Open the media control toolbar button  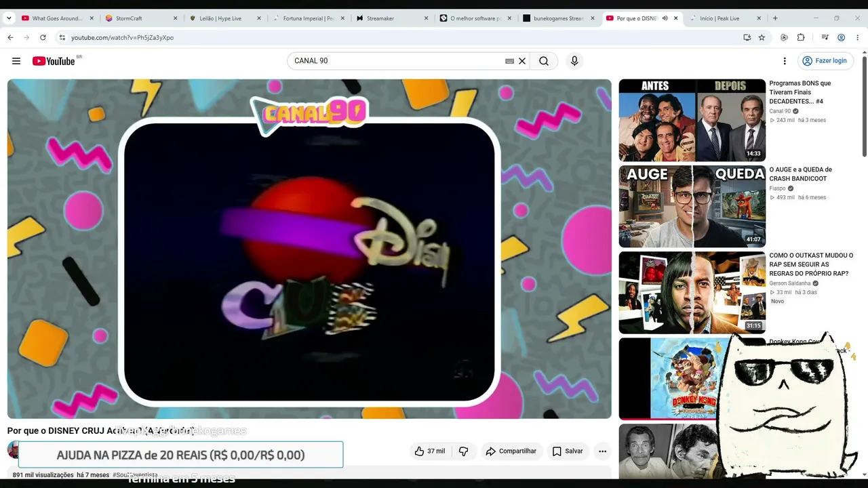pyautogui.click(x=825, y=37)
